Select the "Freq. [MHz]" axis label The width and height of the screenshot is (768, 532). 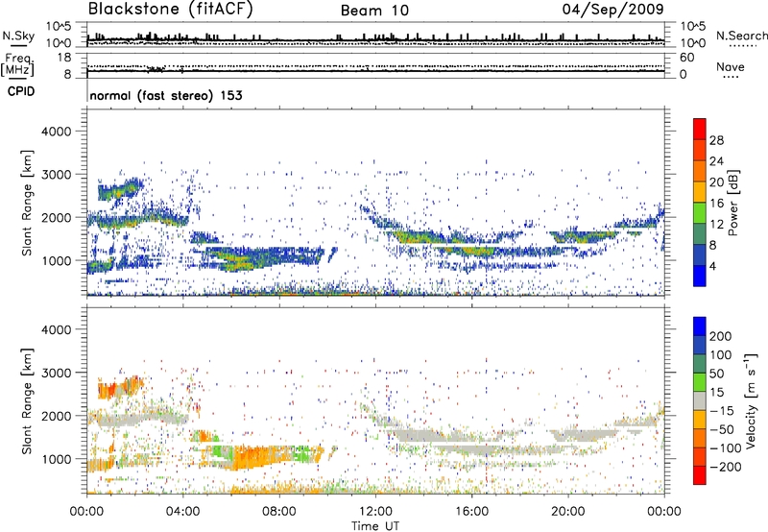(x=18, y=66)
